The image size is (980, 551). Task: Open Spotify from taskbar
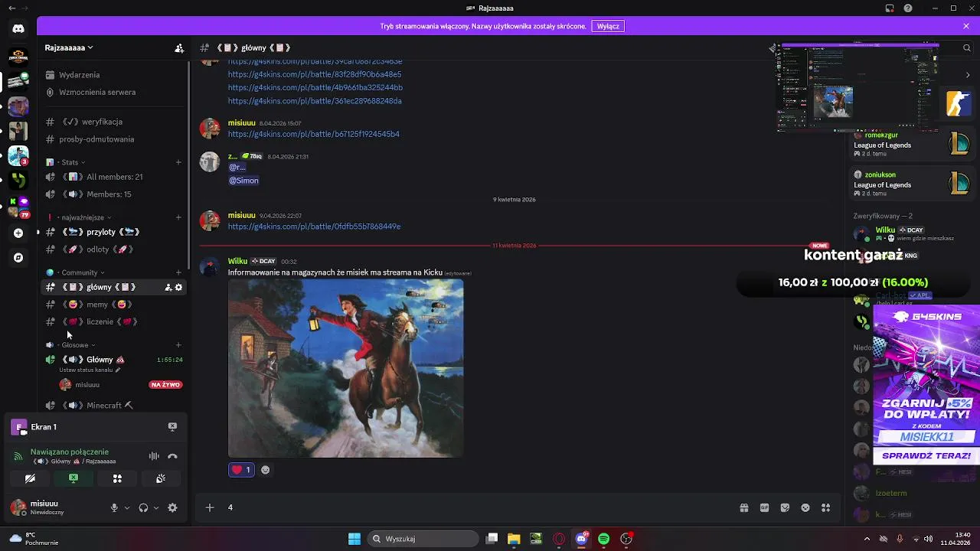pos(604,539)
